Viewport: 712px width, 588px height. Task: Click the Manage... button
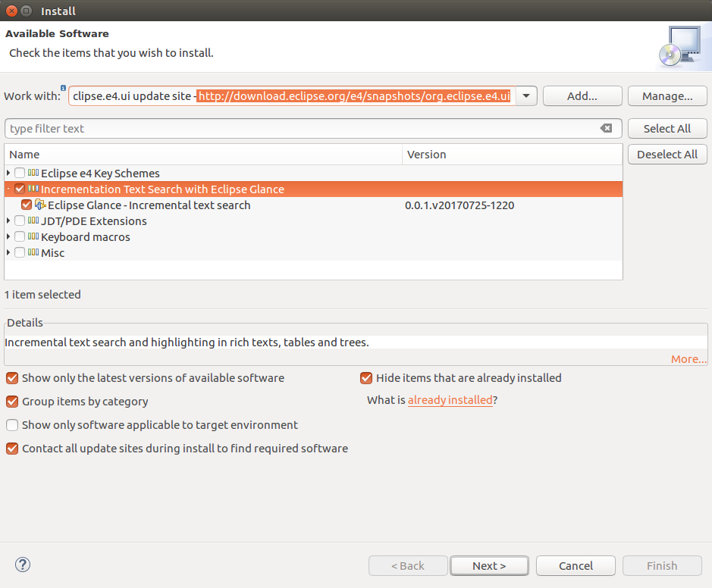(x=667, y=95)
